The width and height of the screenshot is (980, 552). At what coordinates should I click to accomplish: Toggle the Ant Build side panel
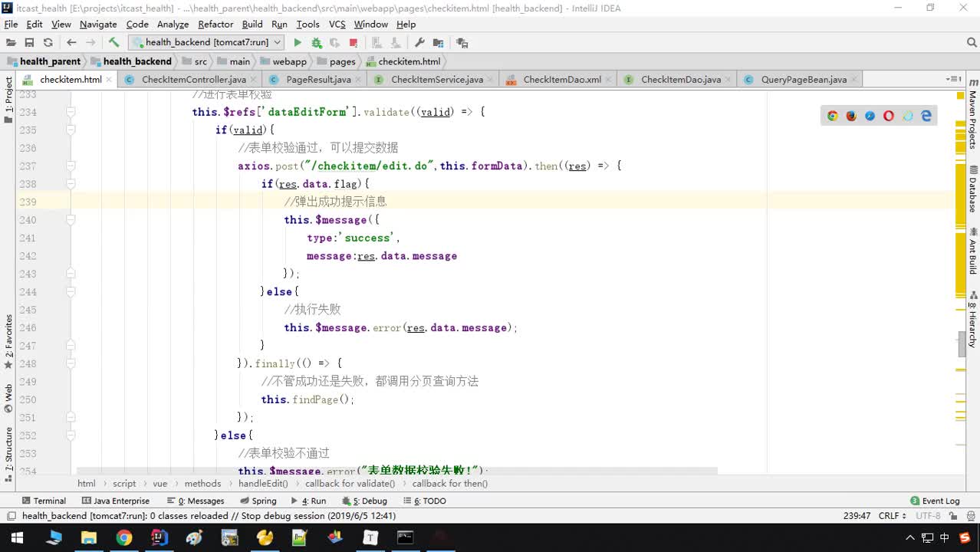click(x=972, y=251)
